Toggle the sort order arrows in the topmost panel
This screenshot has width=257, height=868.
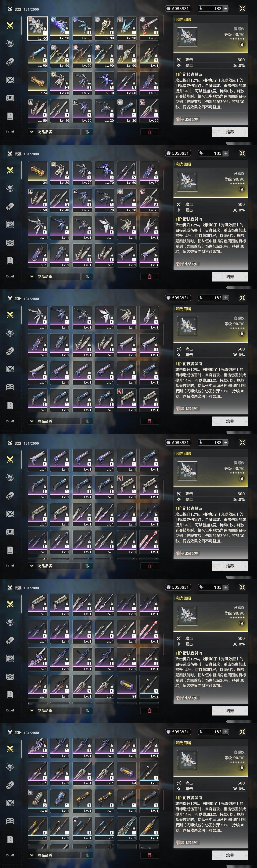(x=87, y=132)
